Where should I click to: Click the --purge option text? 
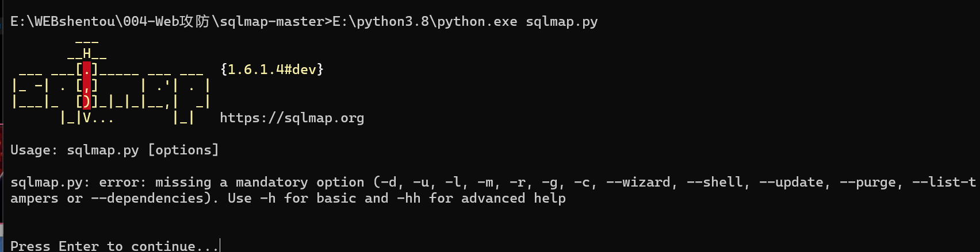pos(868,183)
